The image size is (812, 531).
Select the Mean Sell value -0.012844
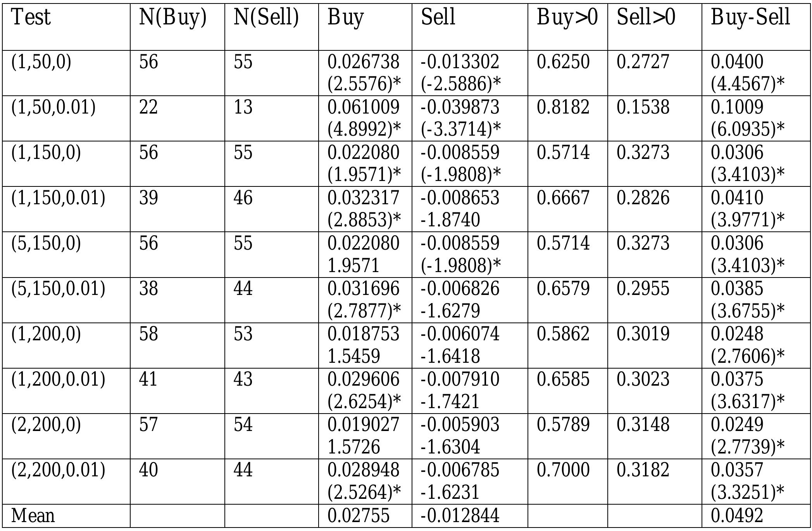460,516
